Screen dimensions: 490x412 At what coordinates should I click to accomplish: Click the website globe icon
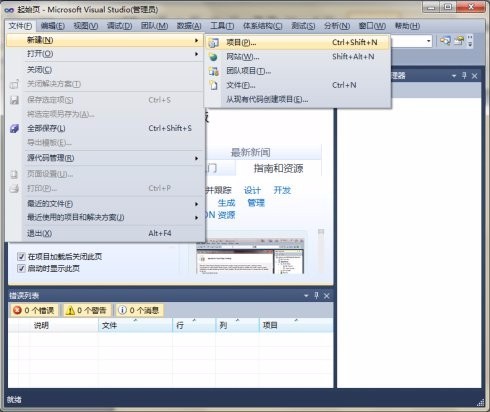click(213, 57)
